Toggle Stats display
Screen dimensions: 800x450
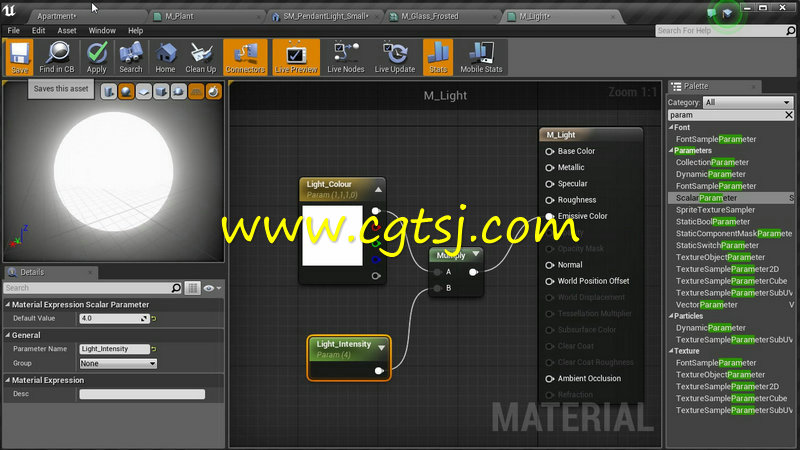pos(438,57)
